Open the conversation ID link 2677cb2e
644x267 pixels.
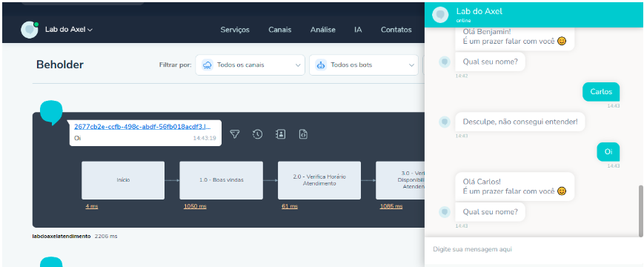click(x=142, y=127)
